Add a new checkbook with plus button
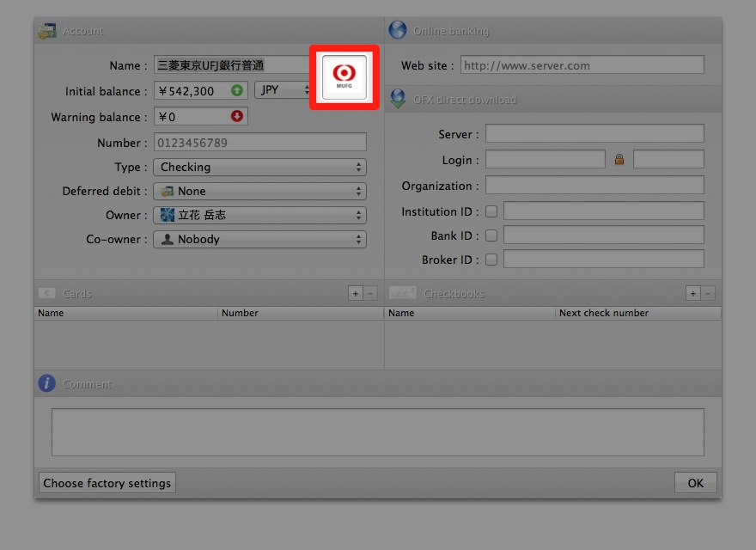The width and height of the screenshot is (756, 550). pyautogui.click(x=692, y=294)
